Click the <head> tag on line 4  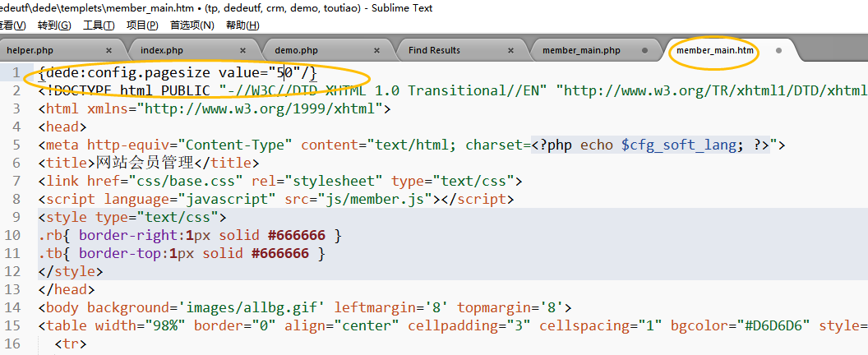click(x=62, y=127)
